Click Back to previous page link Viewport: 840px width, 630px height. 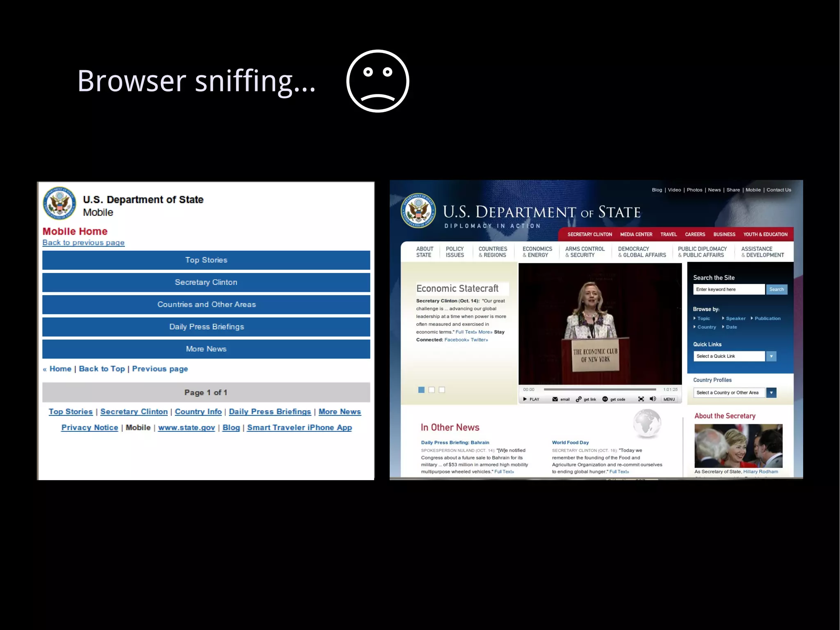click(83, 243)
